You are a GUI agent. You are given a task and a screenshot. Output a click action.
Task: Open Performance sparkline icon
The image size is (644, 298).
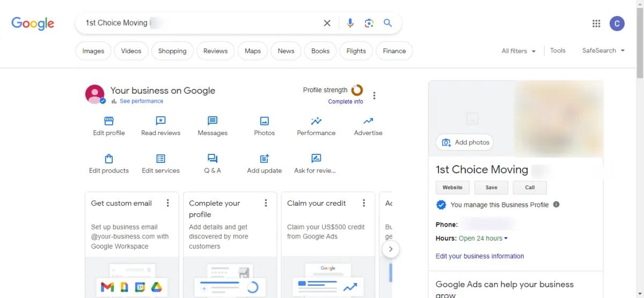click(x=316, y=121)
